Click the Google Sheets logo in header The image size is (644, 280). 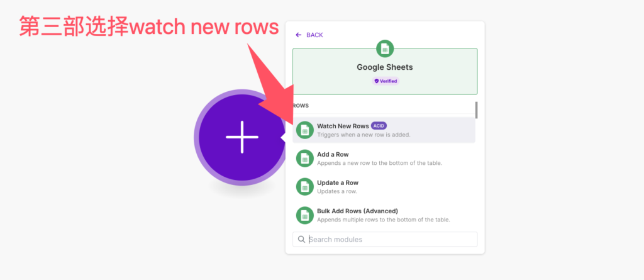[385, 48]
